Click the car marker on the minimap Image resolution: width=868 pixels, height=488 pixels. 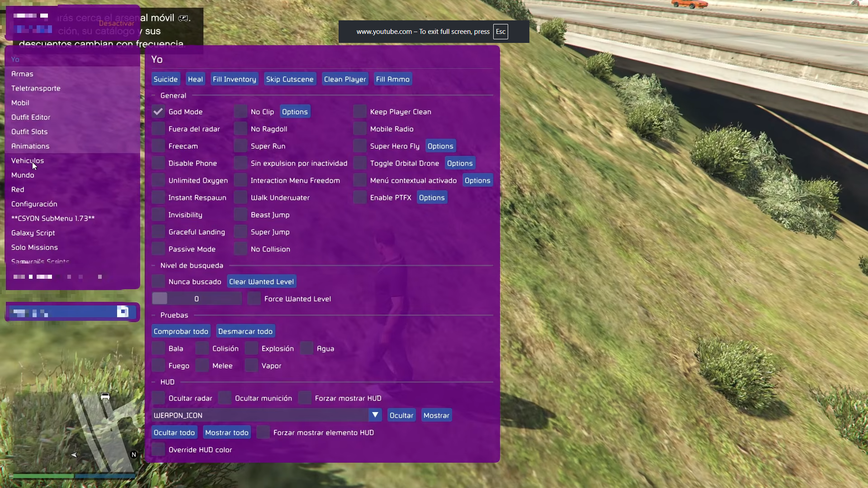[x=105, y=396]
